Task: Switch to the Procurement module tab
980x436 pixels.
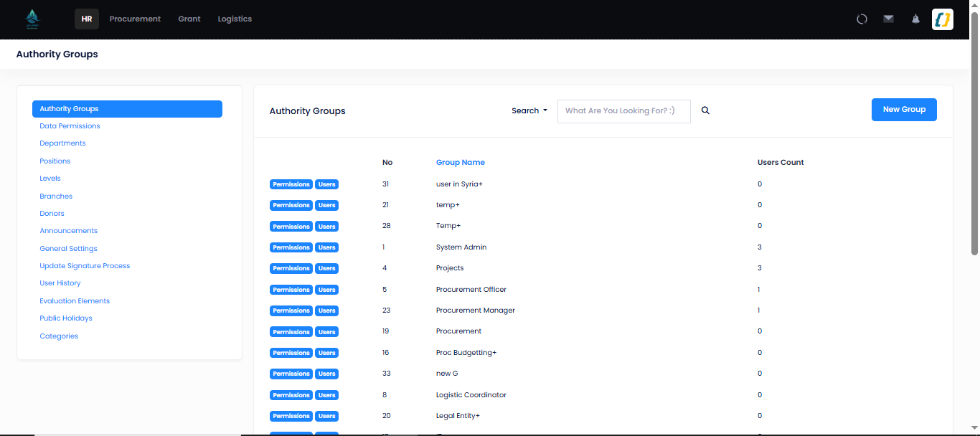Action: pos(135,19)
